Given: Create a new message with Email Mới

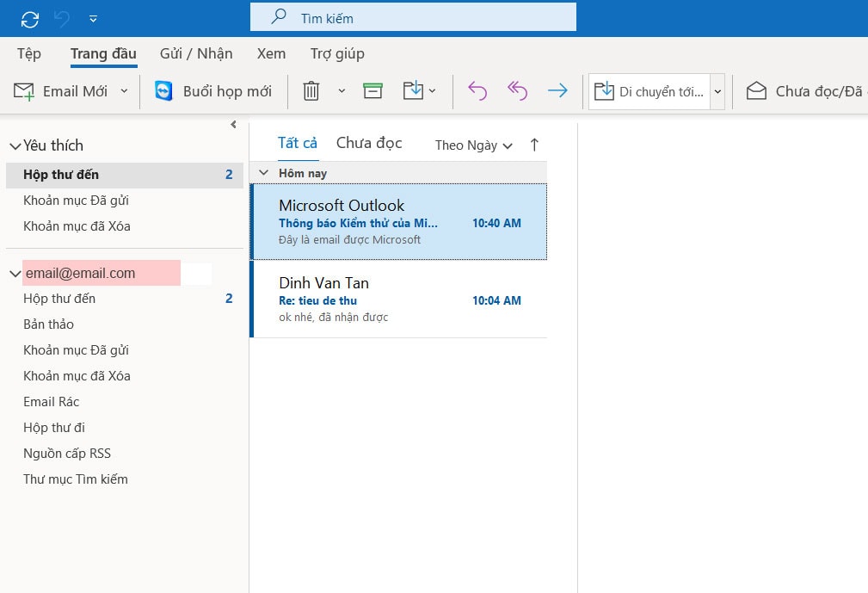Looking at the screenshot, I should click(x=61, y=91).
